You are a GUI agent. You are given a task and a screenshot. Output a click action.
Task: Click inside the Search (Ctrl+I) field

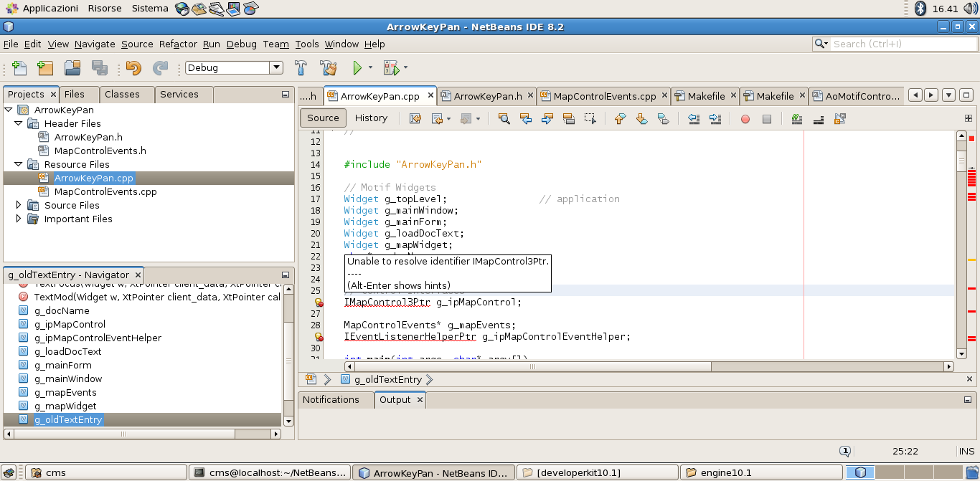point(903,44)
